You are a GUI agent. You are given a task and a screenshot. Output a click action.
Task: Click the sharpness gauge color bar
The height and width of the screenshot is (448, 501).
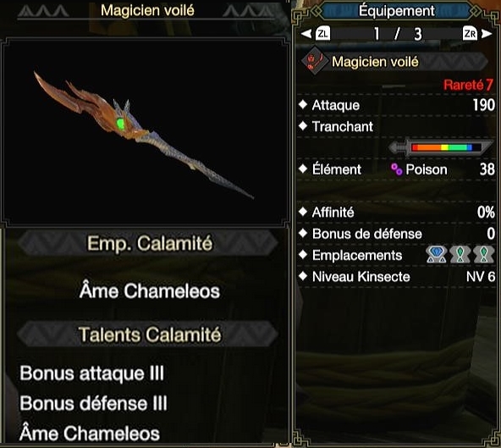pyautogui.click(x=442, y=147)
